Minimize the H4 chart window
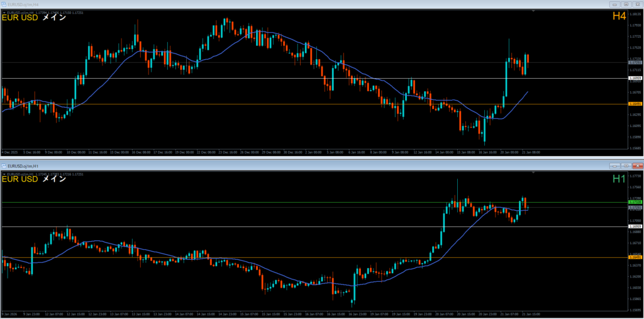Image resolution: width=644 pixels, height=319 pixels. pos(615,4)
